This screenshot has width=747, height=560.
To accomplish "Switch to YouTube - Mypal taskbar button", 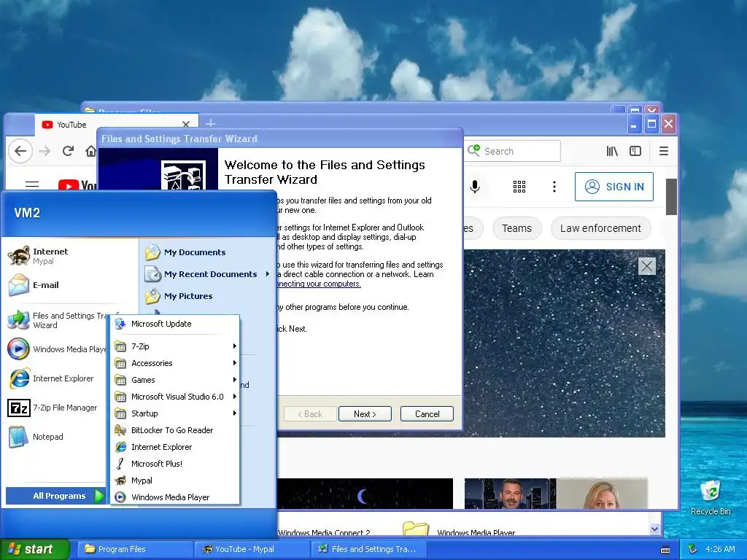I will [252, 549].
